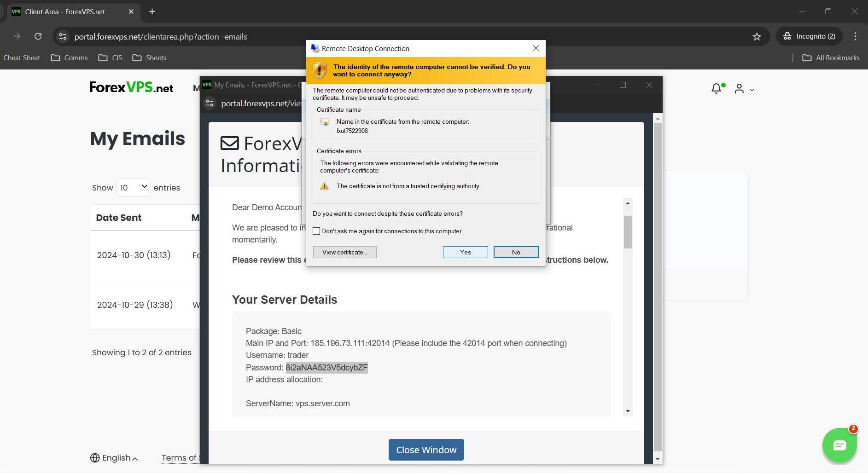
Task: Expand the Show entries count dropdown
Action: 133,187
